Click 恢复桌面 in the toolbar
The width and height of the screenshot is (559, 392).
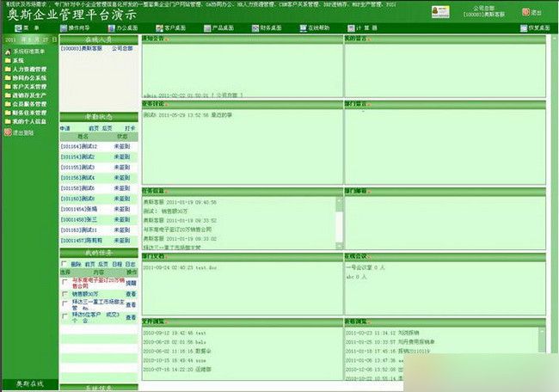coord(536,29)
